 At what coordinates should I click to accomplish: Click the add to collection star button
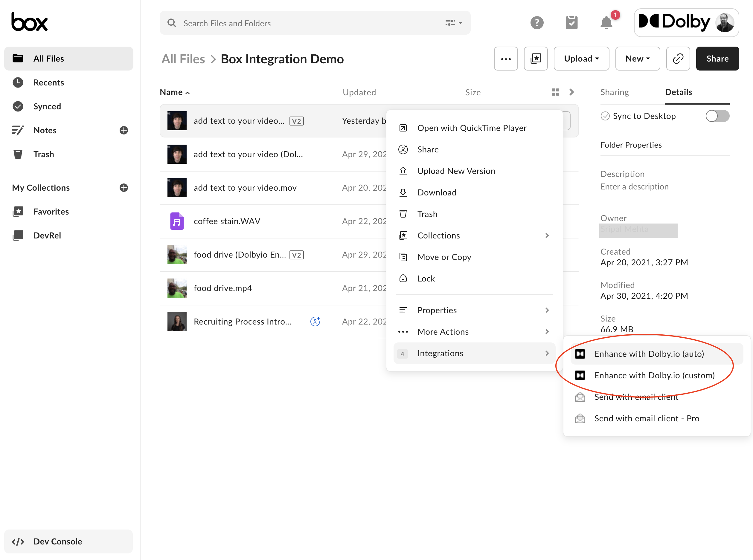click(x=536, y=59)
